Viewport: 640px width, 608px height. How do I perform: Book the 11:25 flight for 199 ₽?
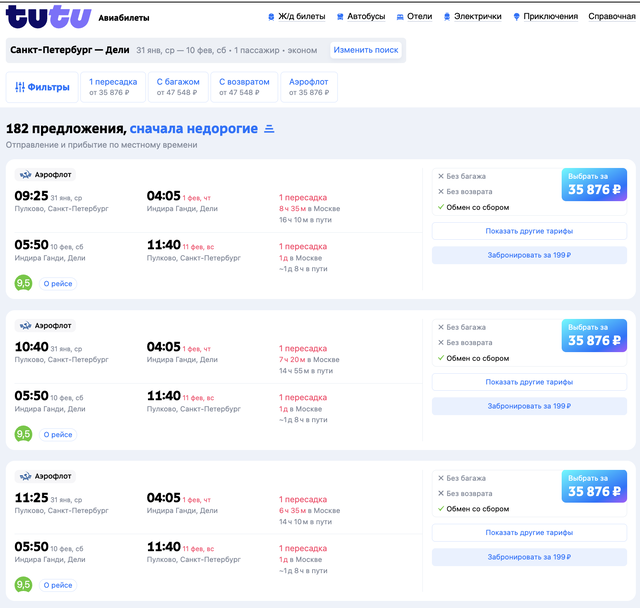529,557
